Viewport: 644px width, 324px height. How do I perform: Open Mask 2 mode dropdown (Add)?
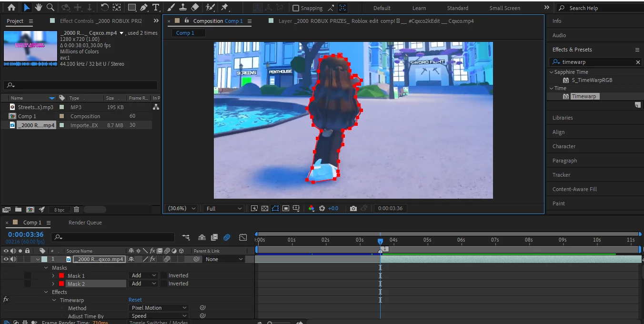pyautogui.click(x=144, y=283)
